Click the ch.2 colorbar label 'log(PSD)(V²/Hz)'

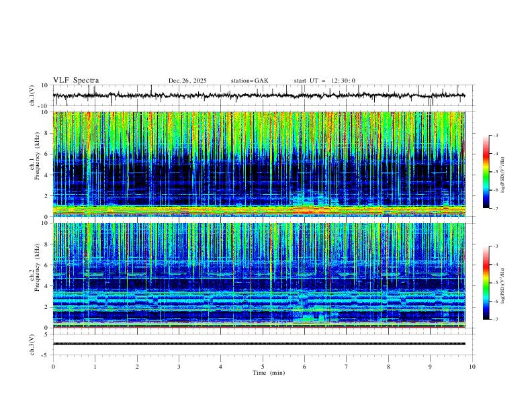click(503, 285)
